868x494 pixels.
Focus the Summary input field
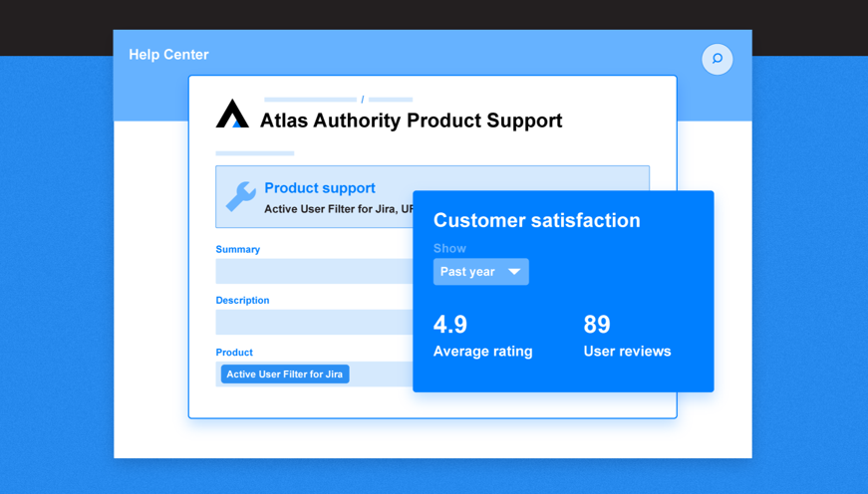pyautogui.click(x=314, y=272)
